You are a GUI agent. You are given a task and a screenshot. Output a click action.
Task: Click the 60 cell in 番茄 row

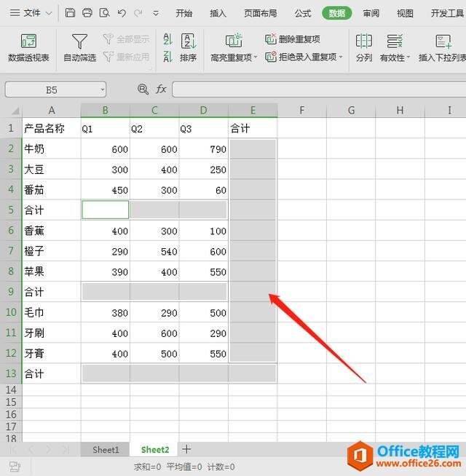point(204,190)
